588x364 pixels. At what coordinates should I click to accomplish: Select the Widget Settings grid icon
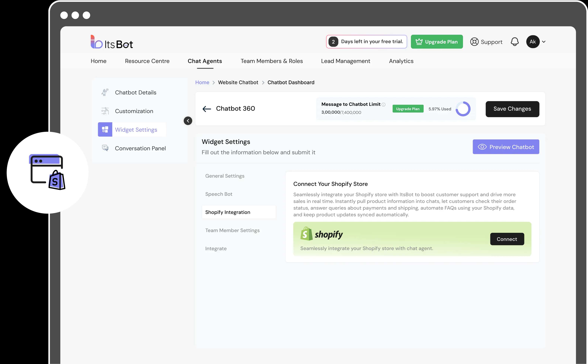click(x=105, y=130)
